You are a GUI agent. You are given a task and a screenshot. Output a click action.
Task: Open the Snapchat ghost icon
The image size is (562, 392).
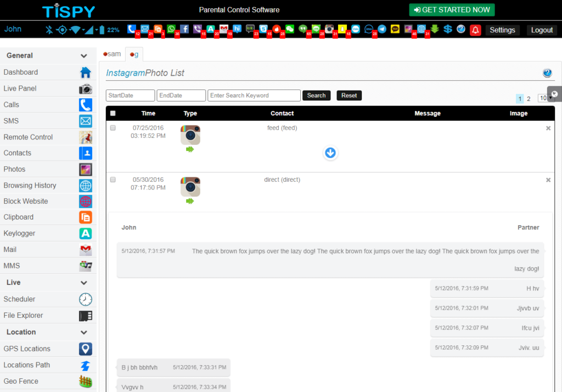(x=342, y=29)
